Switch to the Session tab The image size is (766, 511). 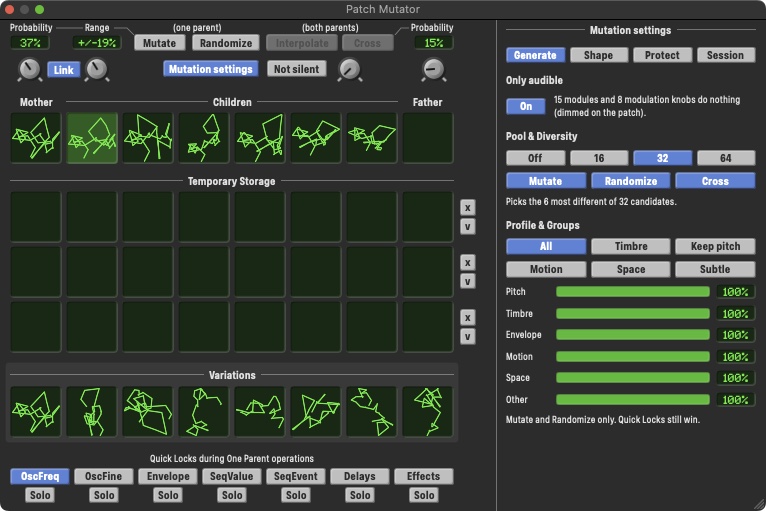(x=725, y=55)
